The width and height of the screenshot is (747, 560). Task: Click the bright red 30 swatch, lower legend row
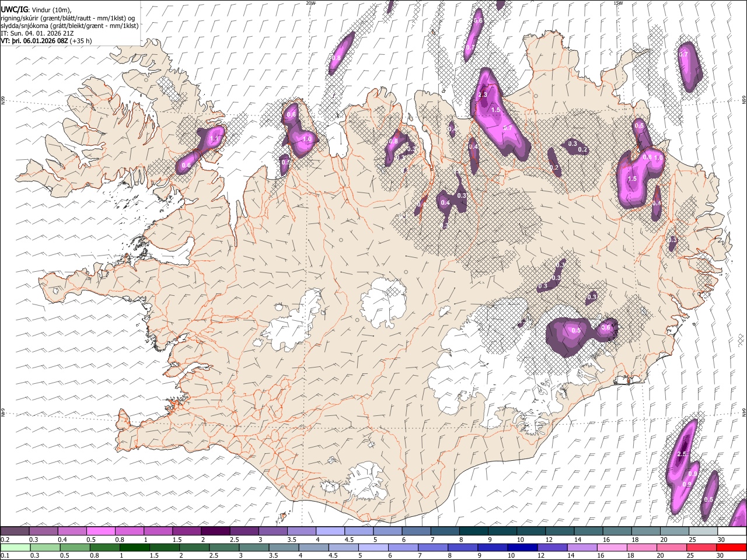point(731,547)
